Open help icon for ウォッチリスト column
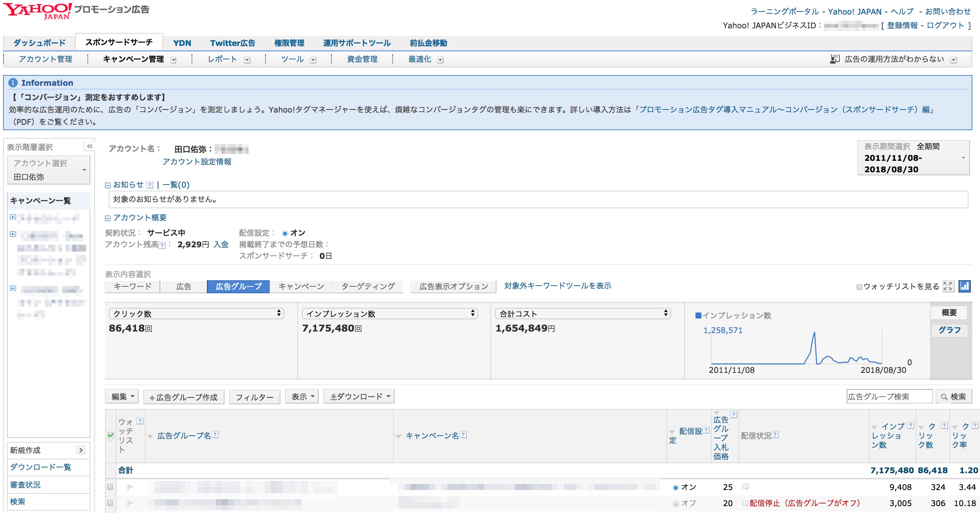980x513 pixels. pos(140,421)
